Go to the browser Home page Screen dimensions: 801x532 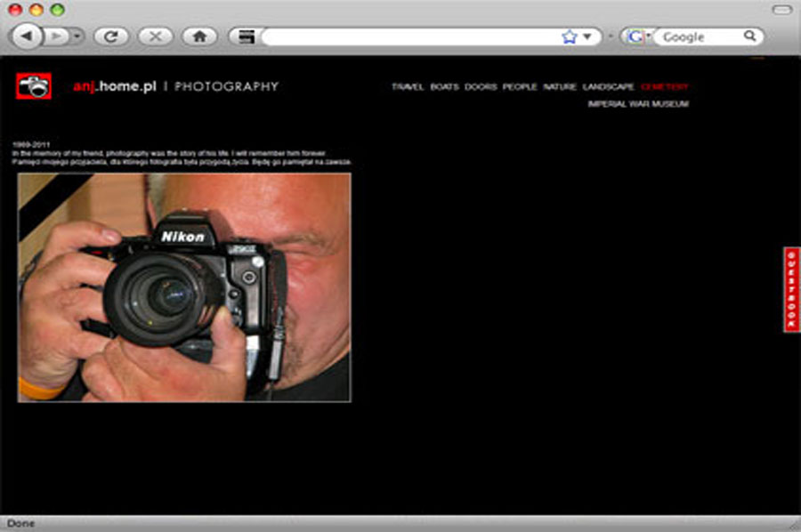pyautogui.click(x=199, y=36)
